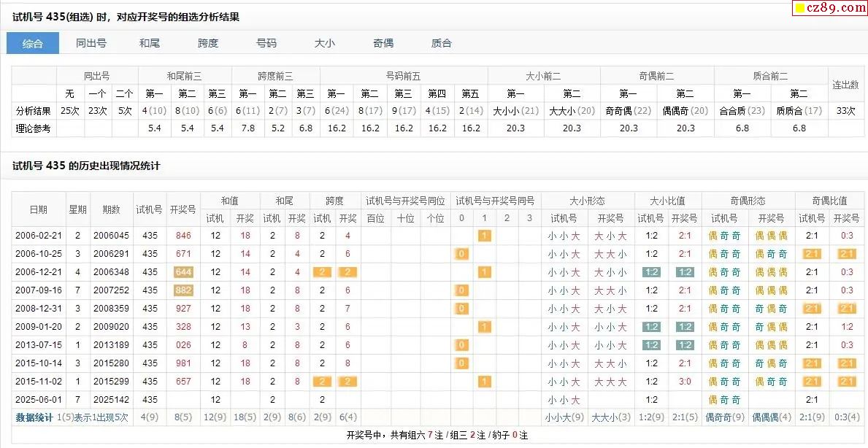Open the 和尾 tab
This screenshot has height=448, width=868.
(x=150, y=43)
